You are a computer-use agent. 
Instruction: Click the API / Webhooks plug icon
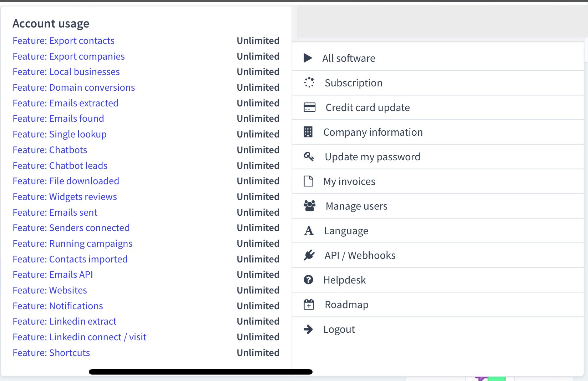[x=309, y=255]
